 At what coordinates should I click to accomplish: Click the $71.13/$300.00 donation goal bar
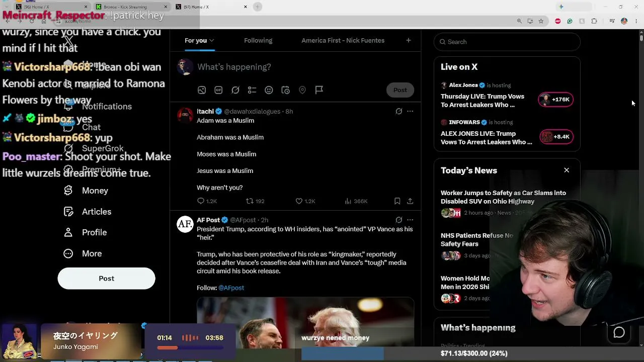(473, 353)
